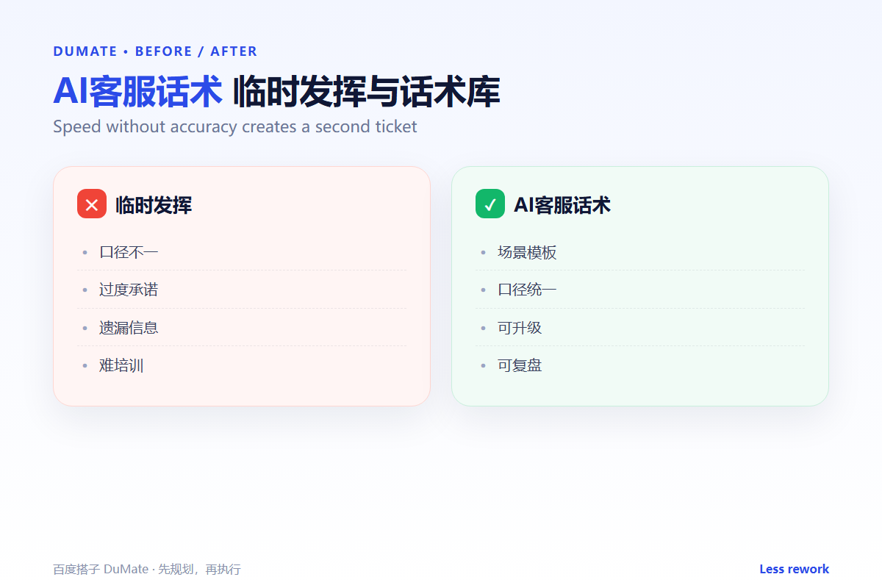
Task: Select the AI客服话术 card heading
Action: tap(562, 205)
